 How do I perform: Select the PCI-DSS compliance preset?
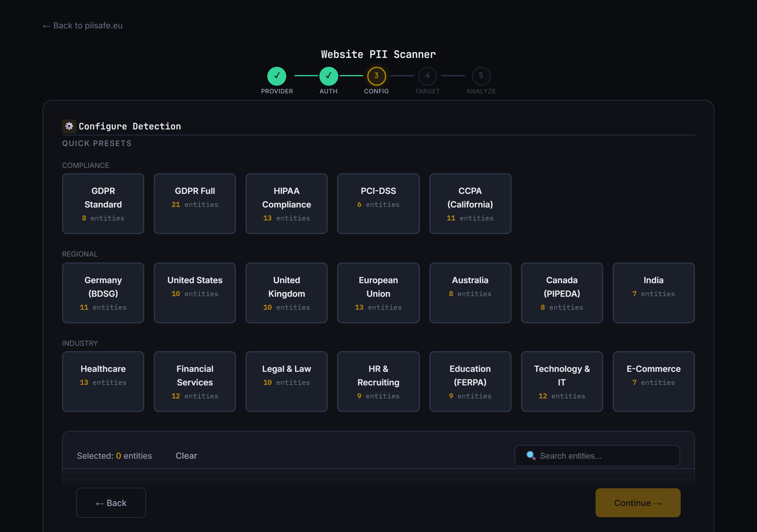pos(378,204)
